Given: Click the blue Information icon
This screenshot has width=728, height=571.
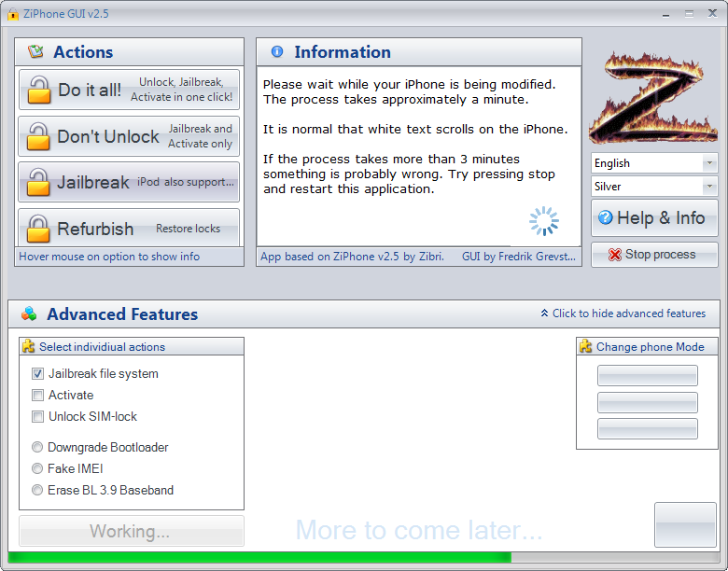Looking at the screenshot, I should click(276, 51).
